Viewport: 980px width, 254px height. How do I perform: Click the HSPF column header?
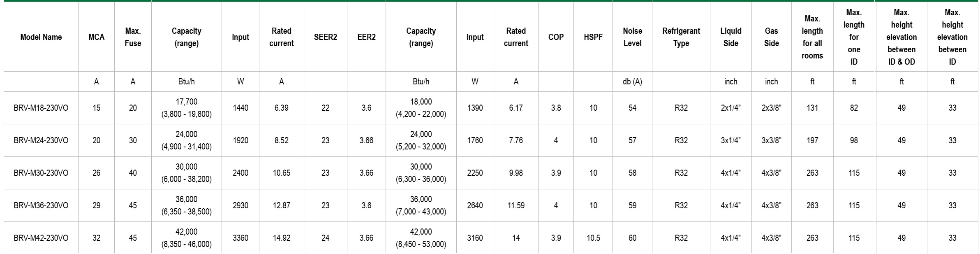593,37
